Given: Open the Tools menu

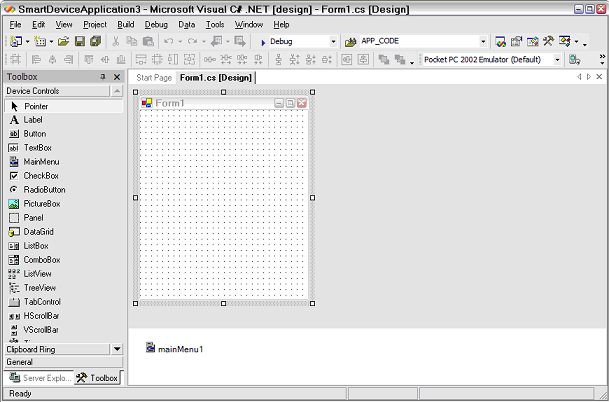Looking at the screenshot, I should pos(215,24).
